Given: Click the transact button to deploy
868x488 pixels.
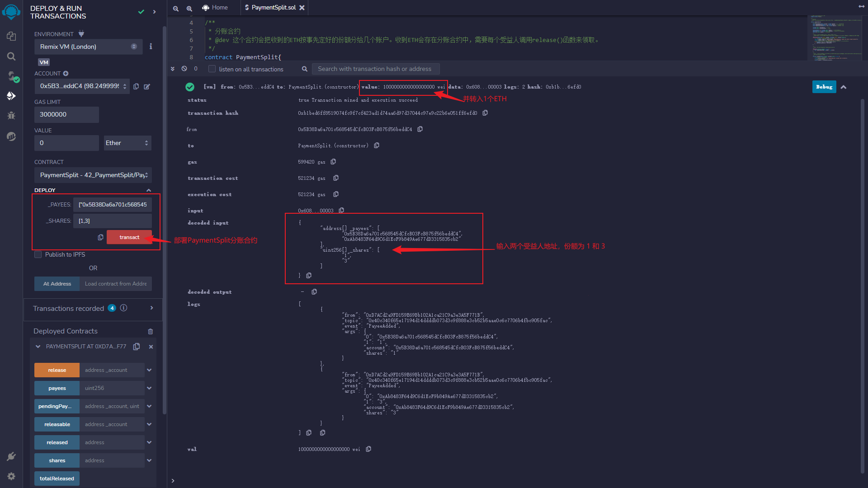Looking at the screenshot, I should click(130, 237).
